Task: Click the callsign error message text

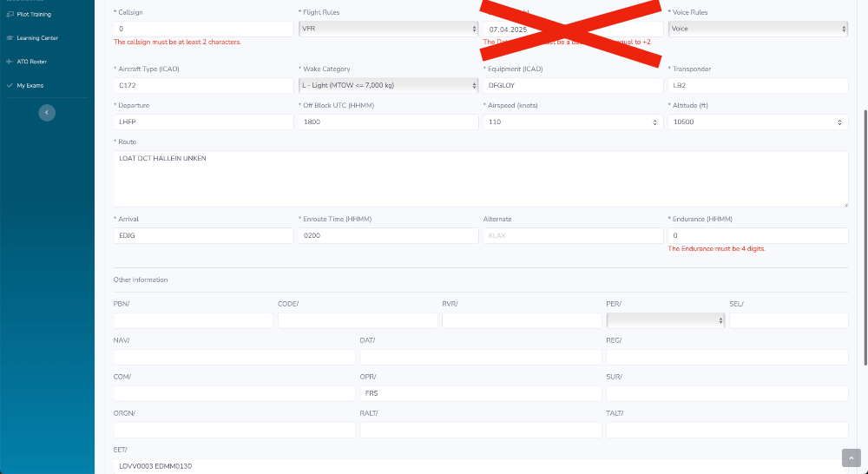Action: (177, 42)
